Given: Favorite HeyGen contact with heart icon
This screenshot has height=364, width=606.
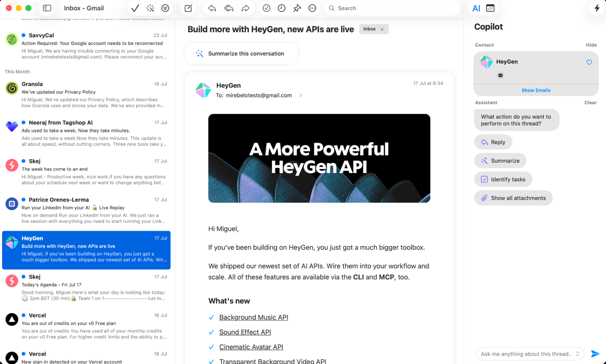Looking at the screenshot, I should coord(589,62).
